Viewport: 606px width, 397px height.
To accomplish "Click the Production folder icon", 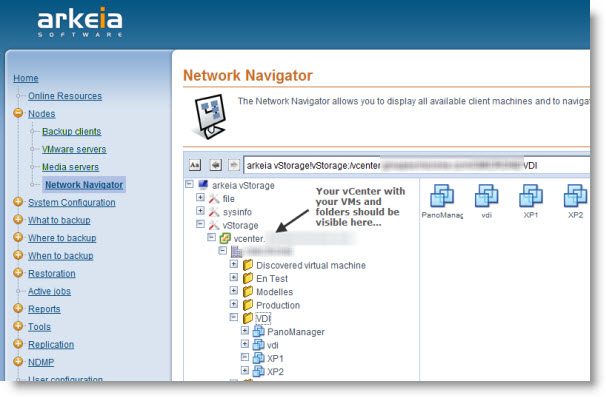I will coord(248,305).
